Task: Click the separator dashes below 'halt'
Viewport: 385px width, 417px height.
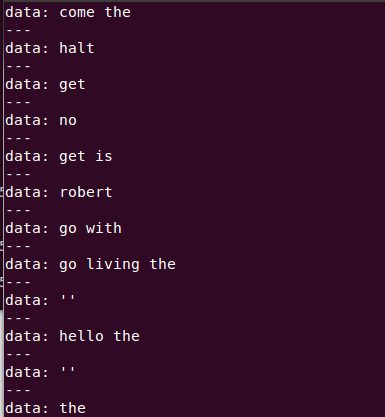Action: pos(19,66)
